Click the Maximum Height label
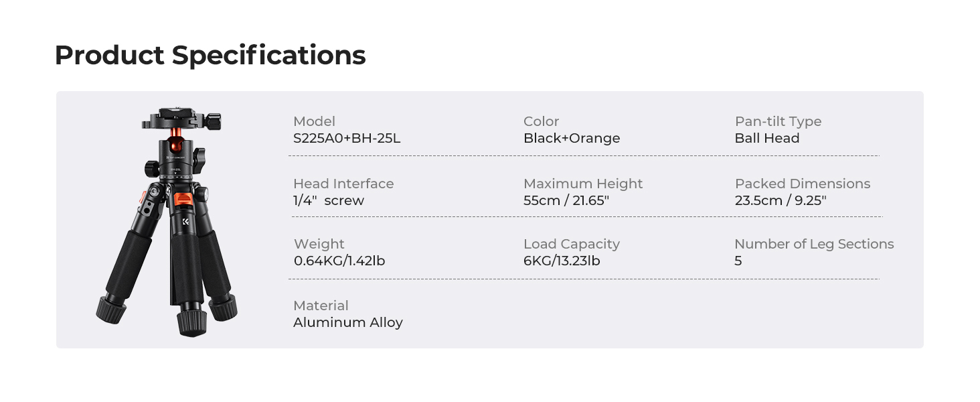 coord(582,184)
